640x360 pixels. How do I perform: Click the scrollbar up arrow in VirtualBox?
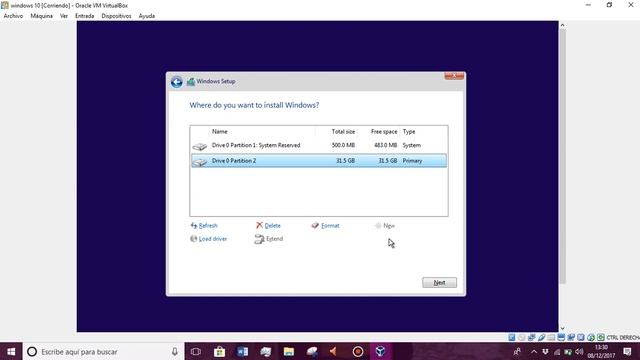[x=562, y=25]
